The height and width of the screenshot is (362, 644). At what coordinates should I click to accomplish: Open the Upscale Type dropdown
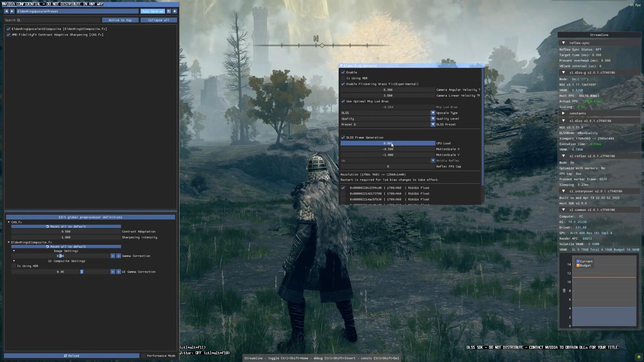(433, 113)
